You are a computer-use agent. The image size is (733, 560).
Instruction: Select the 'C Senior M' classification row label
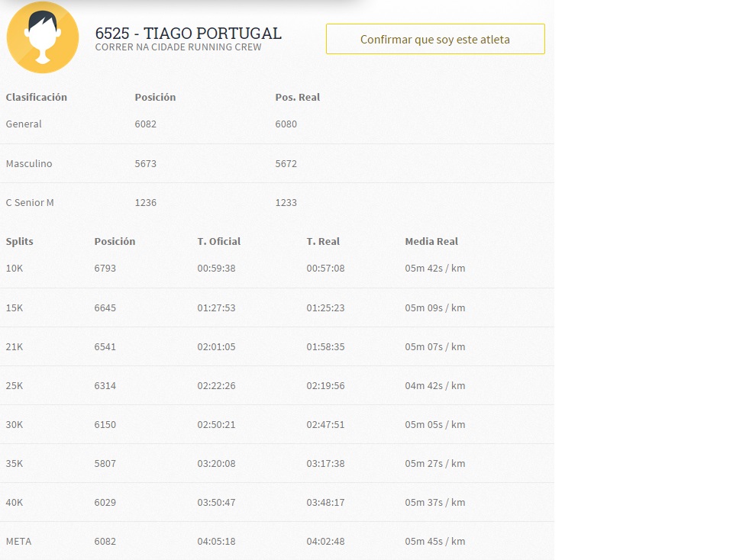30,202
